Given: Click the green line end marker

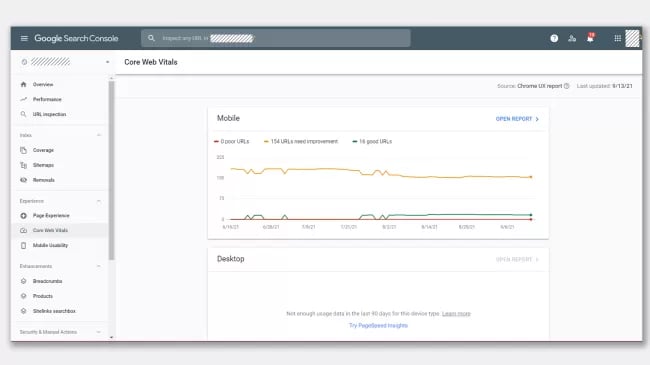Looking at the screenshot, I should coord(531,215).
